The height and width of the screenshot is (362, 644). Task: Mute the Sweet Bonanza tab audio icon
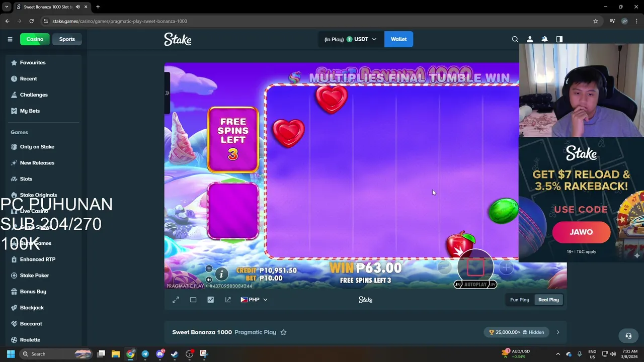point(77,7)
